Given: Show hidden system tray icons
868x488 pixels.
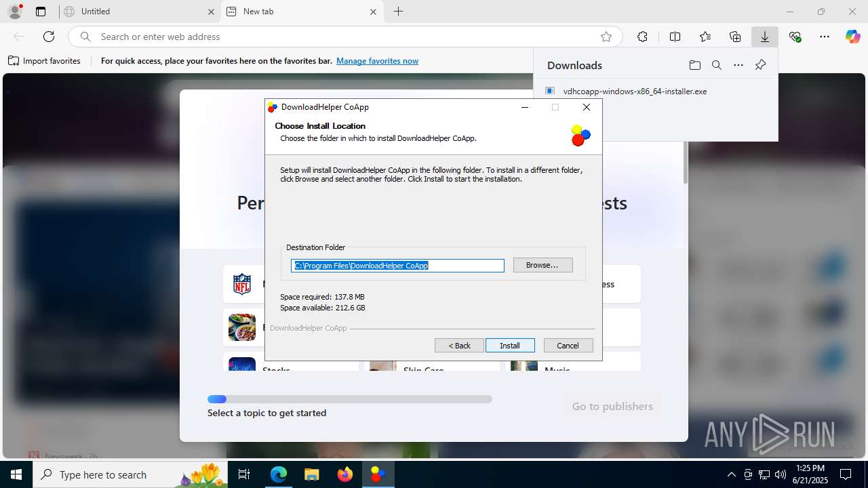Looking at the screenshot, I should click(x=731, y=474).
